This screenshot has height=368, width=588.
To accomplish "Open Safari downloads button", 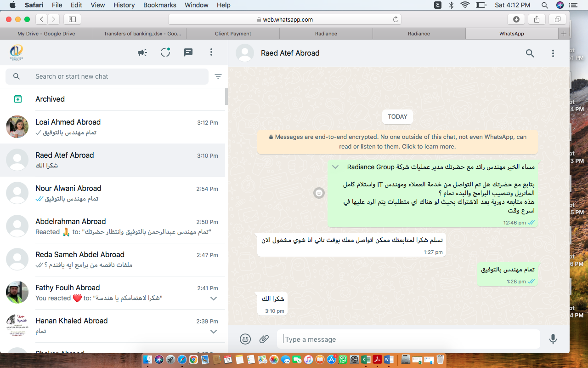I will (x=516, y=19).
